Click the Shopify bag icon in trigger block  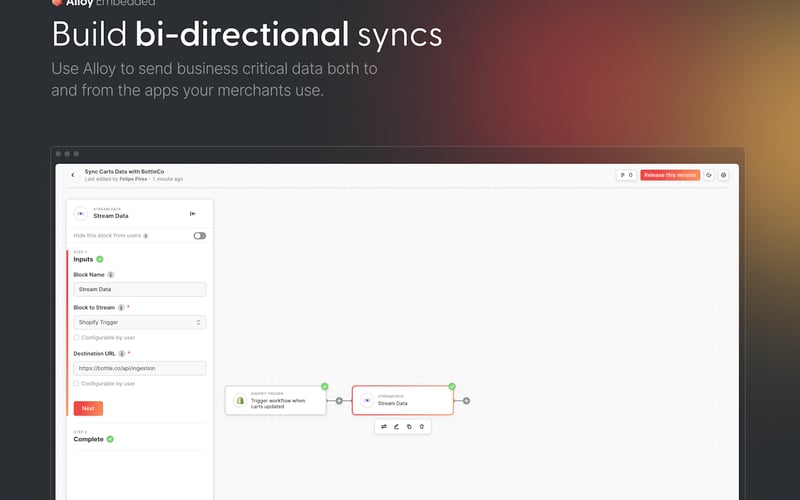coord(240,401)
